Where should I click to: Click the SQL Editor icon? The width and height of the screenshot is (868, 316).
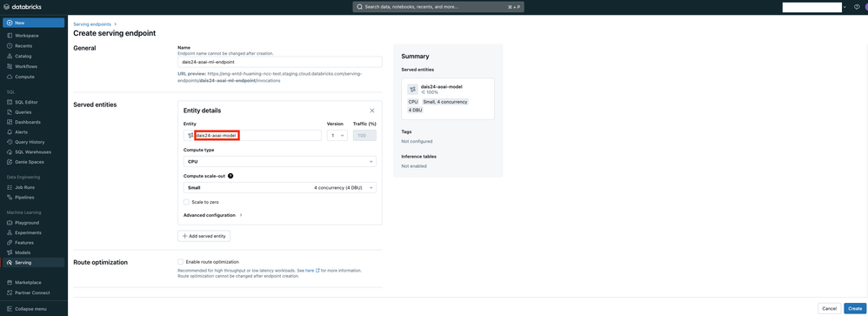tap(10, 102)
